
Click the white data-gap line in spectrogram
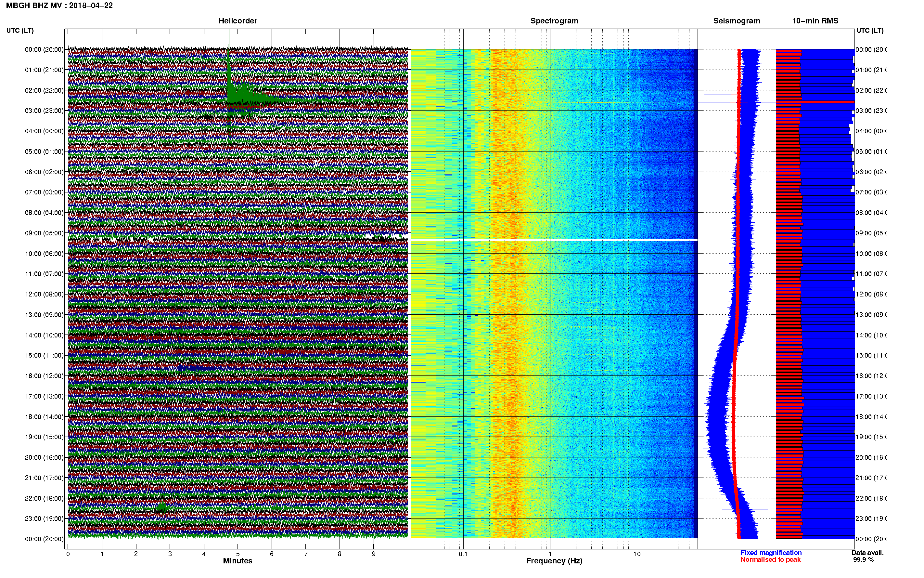point(554,240)
